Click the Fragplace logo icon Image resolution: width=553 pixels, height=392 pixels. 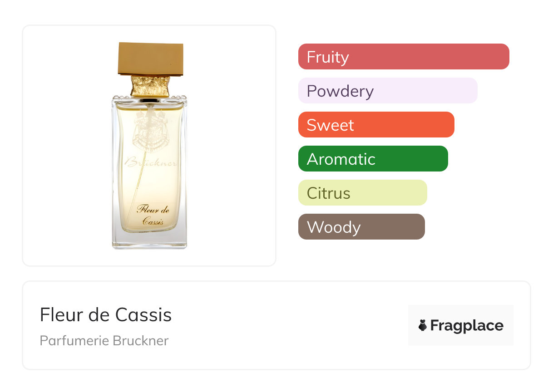(x=423, y=325)
